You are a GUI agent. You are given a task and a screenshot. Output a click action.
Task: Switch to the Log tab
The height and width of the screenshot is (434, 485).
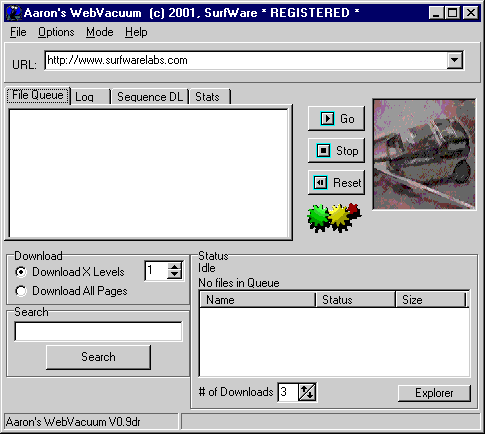click(x=90, y=97)
